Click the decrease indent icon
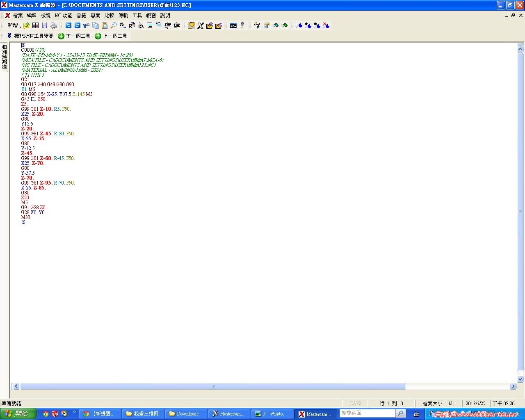The height and width of the screenshot is (420, 525). pyautogui.click(x=177, y=25)
